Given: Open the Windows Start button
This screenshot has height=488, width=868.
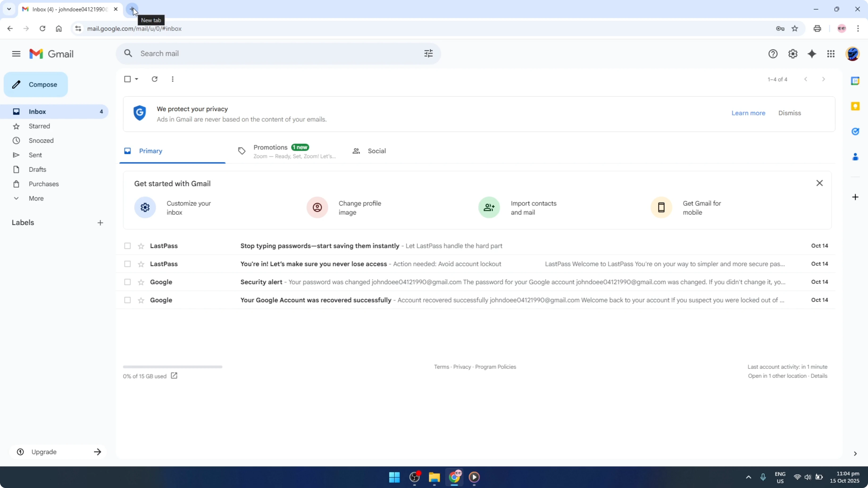Looking at the screenshot, I should 394,477.
